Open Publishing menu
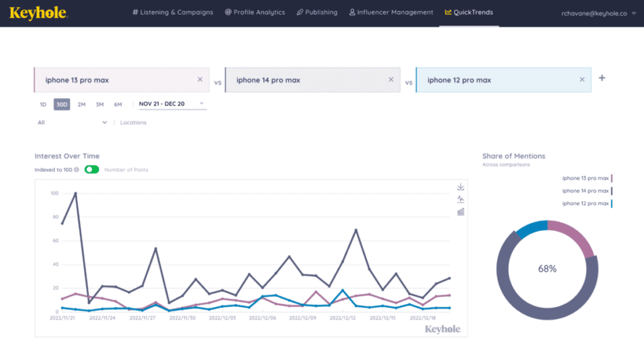Image resolution: width=644 pixels, height=351 pixels. coord(317,13)
